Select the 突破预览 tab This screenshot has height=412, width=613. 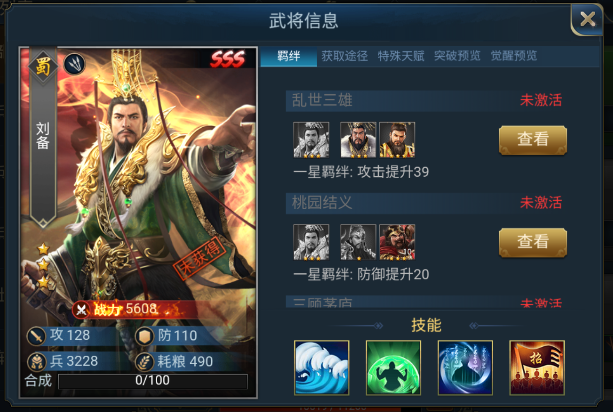[x=457, y=56]
